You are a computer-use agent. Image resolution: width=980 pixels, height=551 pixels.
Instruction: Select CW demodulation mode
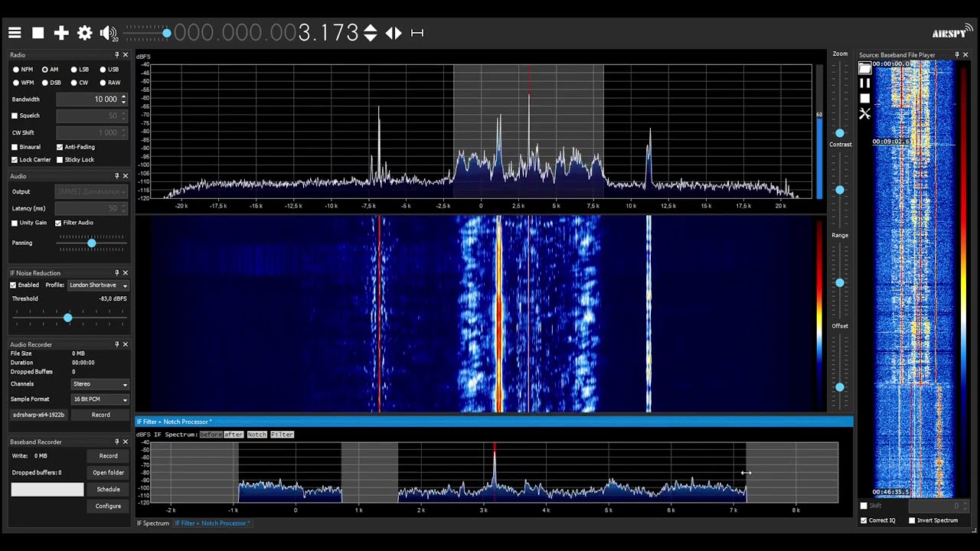coord(80,83)
